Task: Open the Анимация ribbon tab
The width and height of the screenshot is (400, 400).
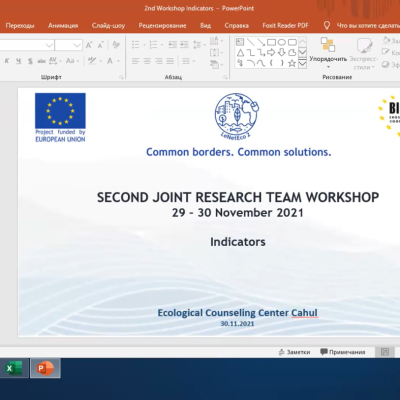Action: [x=63, y=26]
